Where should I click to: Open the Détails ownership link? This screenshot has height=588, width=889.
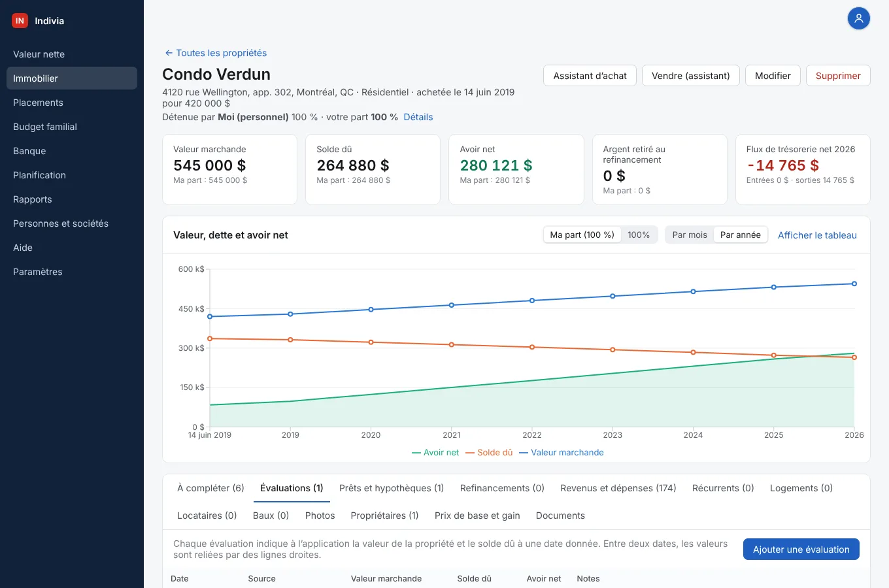click(418, 117)
